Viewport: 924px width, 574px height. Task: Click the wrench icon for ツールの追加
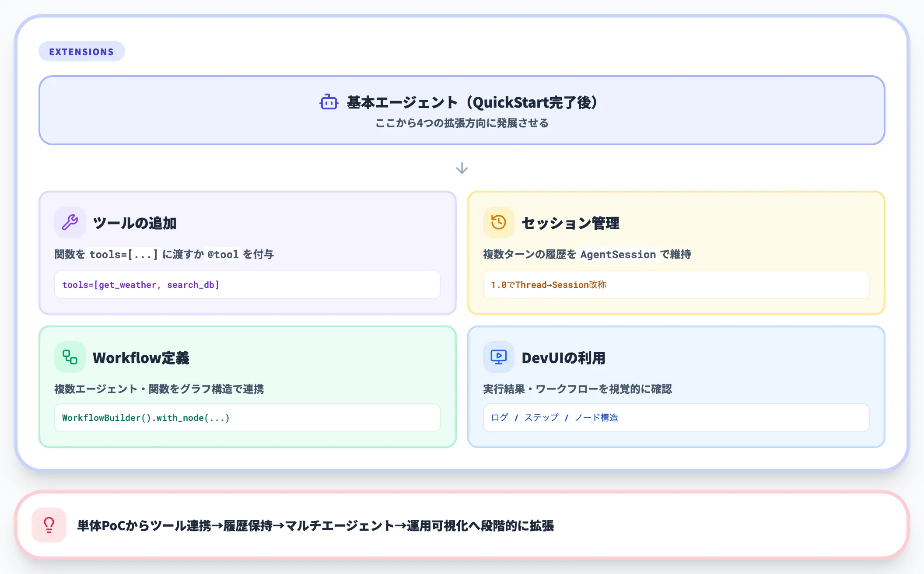[70, 222]
